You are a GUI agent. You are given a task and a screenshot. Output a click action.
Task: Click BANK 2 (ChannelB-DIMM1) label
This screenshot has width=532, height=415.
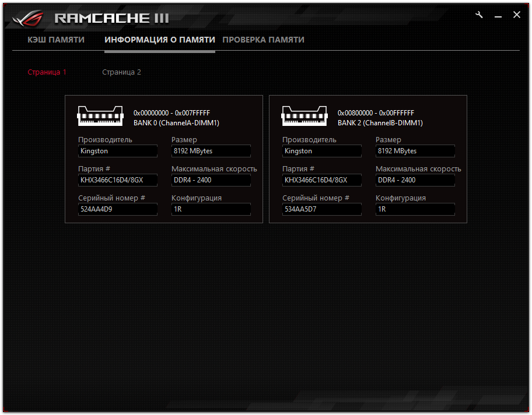(x=380, y=123)
